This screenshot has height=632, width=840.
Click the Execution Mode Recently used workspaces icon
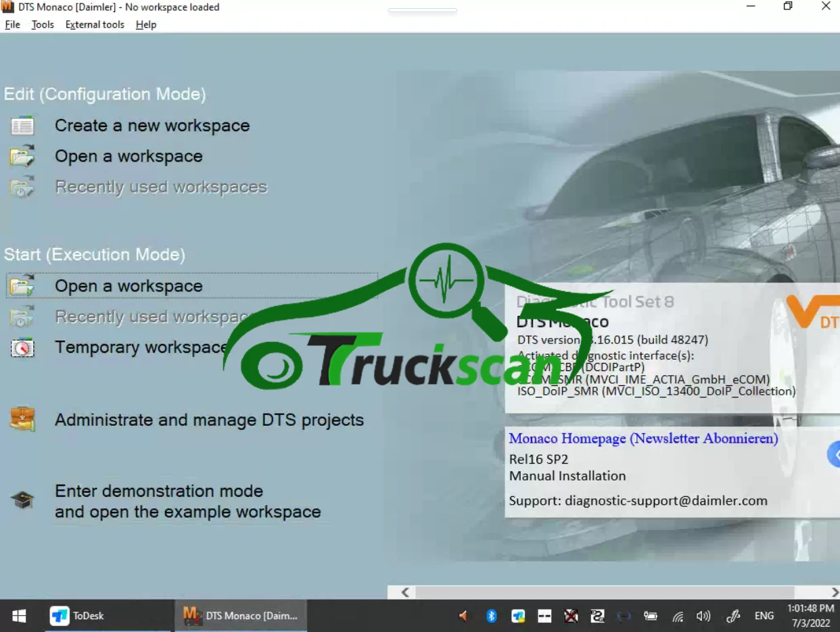(x=22, y=317)
